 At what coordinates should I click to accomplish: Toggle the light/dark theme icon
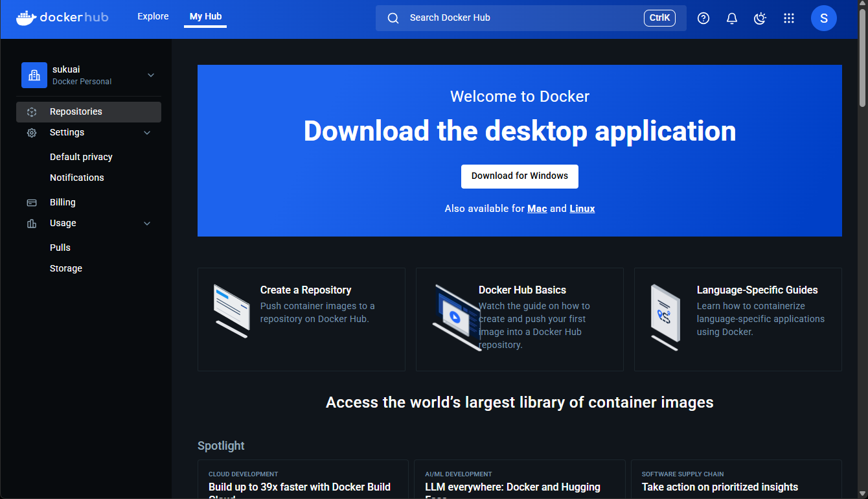pos(760,18)
